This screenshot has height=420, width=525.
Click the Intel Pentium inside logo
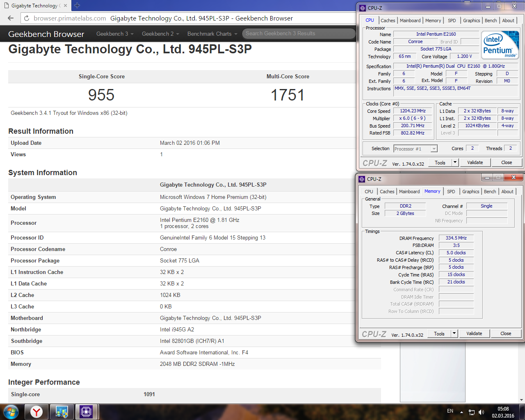[x=500, y=45]
